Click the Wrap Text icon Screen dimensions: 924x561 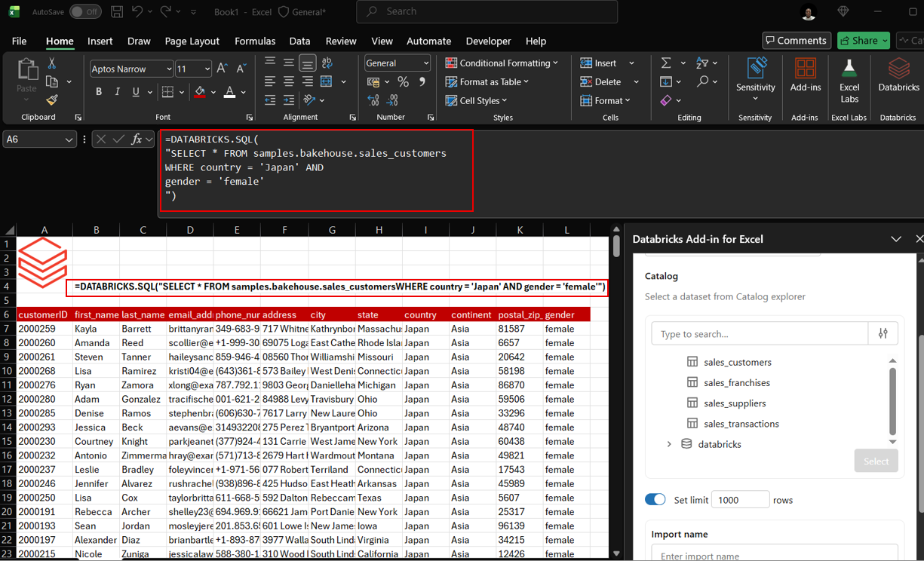pos(327,63)
